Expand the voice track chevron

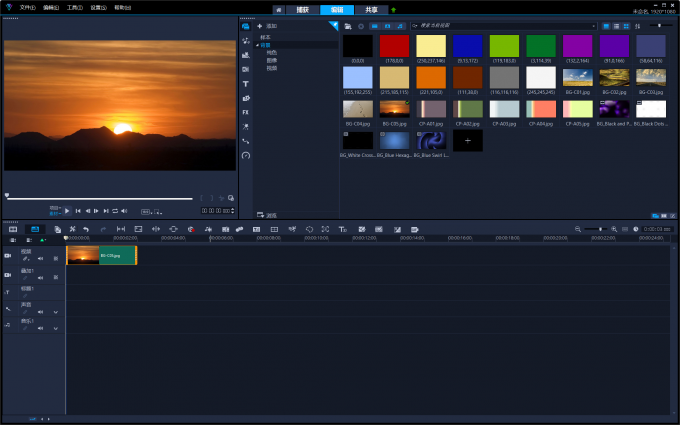pos(56,312)
